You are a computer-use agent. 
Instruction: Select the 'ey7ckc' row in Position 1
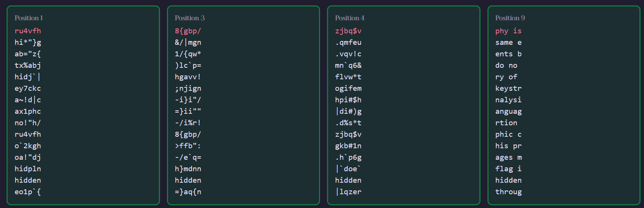[x=28, y=88]
